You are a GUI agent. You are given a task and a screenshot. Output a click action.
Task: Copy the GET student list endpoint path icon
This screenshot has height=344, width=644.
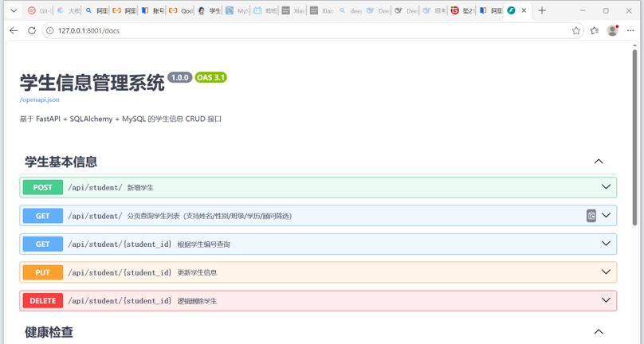pyautogui.click(x=591, y=216)
